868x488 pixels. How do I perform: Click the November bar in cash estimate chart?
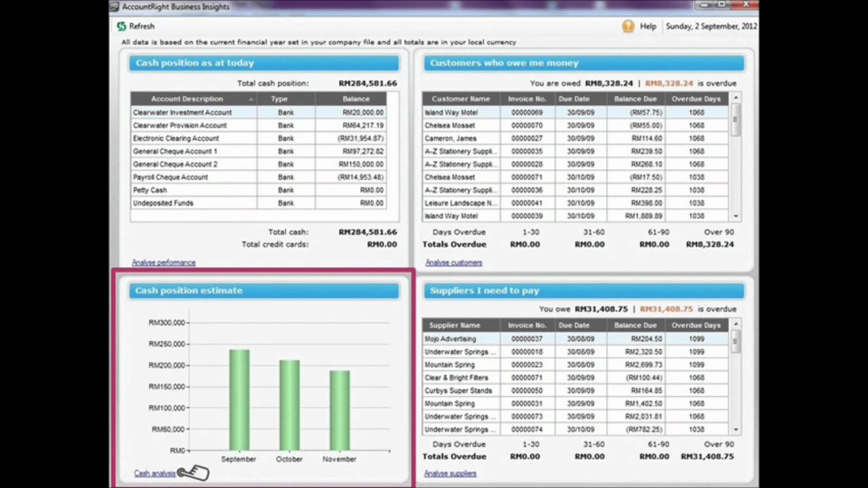pos(339,410)
